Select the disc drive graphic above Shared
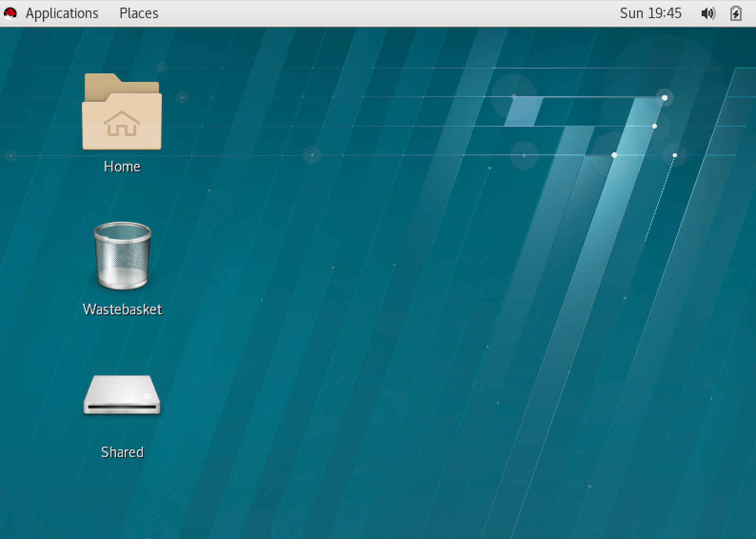The height and width of the screenshot is (539, 756). coord(122,395)
